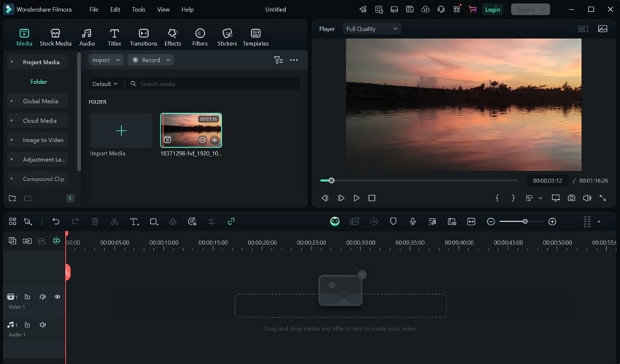Open the Titles tab
Image resolution: width=620 pixels, height=364 pixels.
pyautogui.click(x=115, y=37)
